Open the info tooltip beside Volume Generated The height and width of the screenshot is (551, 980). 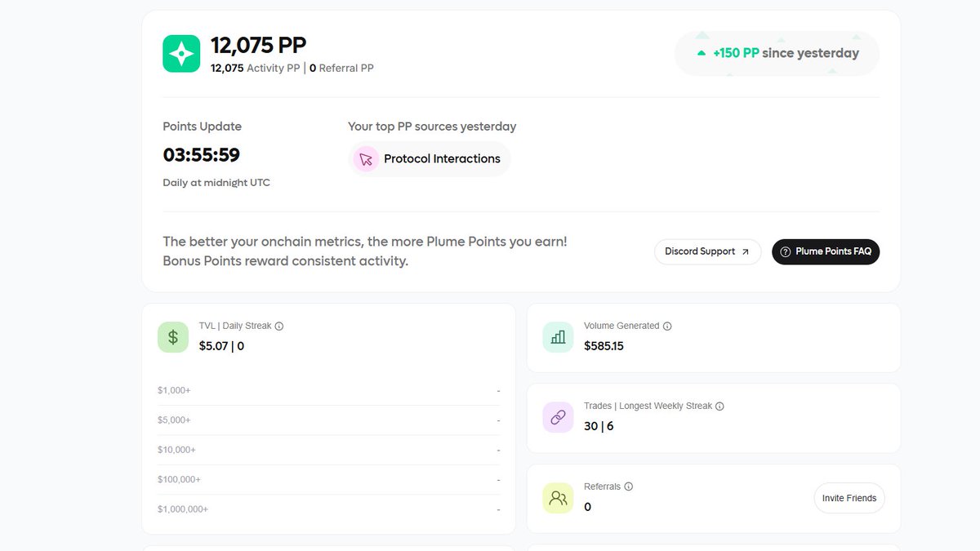pyautogui.click(x=667, y=326)
